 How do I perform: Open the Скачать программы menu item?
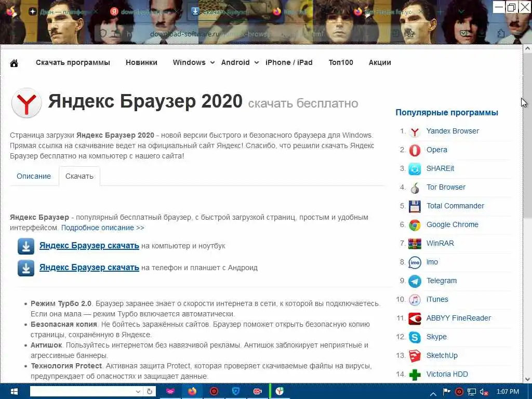pyautogui.click(x=73, y=62)
